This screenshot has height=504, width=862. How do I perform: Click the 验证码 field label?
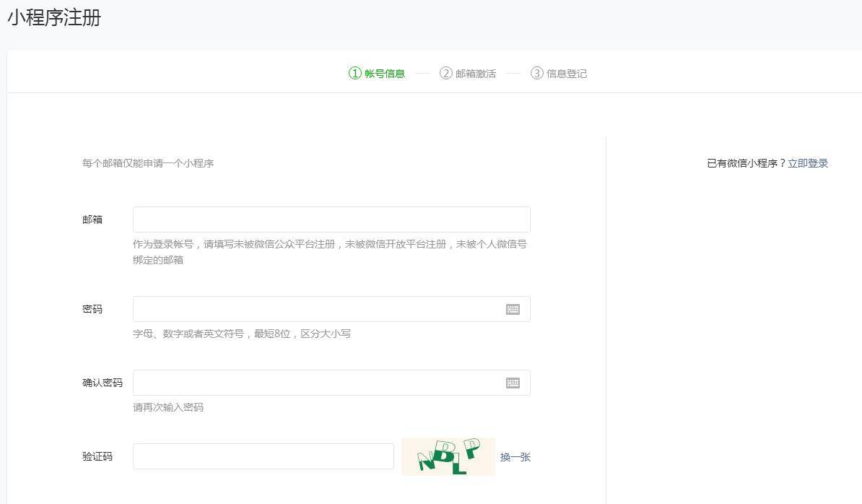click(97, 456)
